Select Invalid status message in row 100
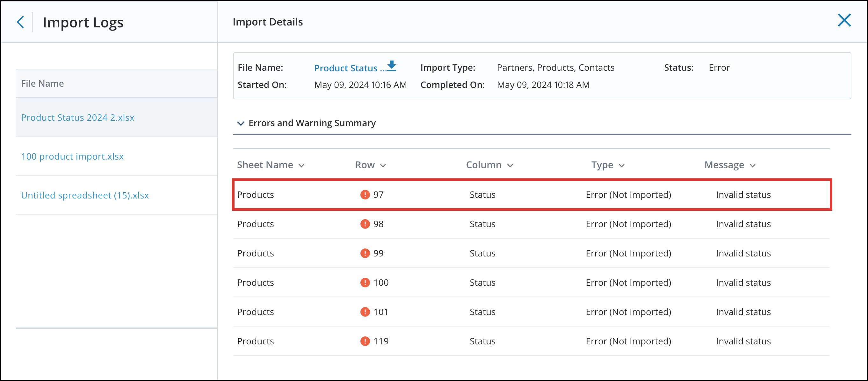The width and height of the screenshot is (868, 381). pos(743,282)
